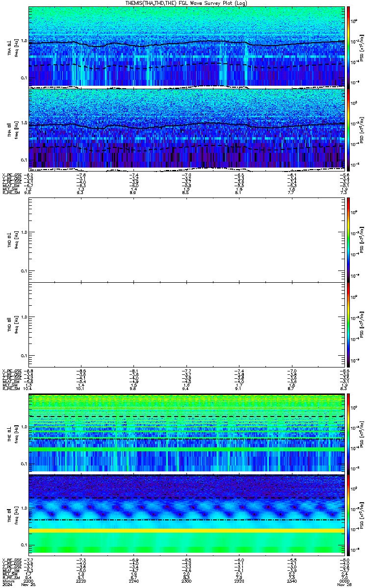Screen dimensions: 368x588
Task: Click the 2320 time tick label
Action: [239, 581]
